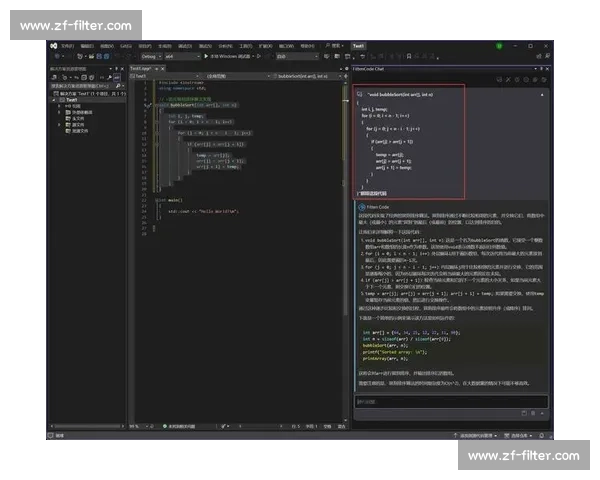This screenshot has width=600, height=480.
Task: Click the copy icon beside the bubbleSort question
Action: pyautogui.click(x=360, y=94)
